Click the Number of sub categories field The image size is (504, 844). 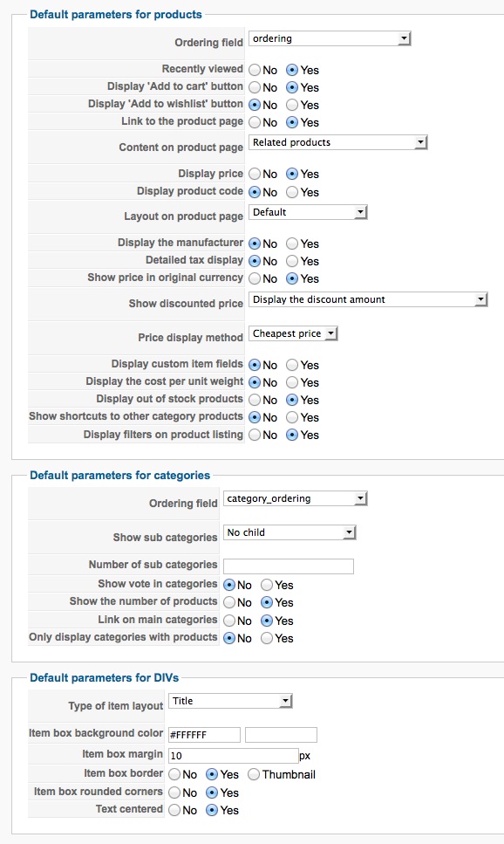click(289, 566)
